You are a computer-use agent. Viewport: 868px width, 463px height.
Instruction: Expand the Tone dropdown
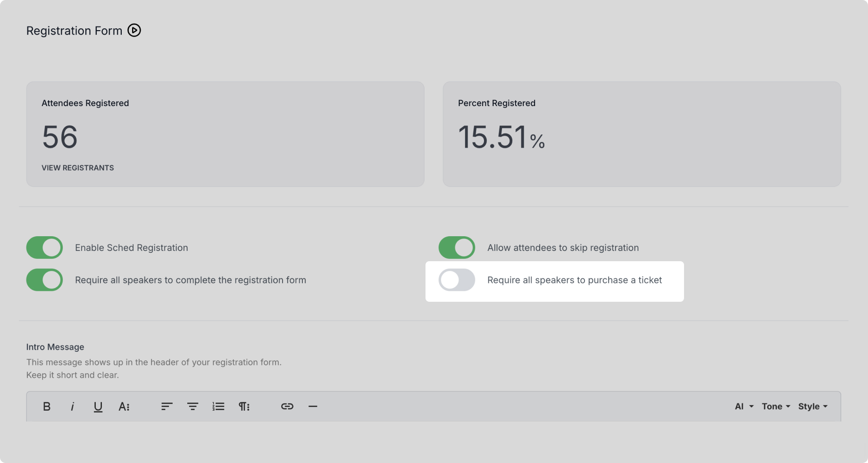[776, 406]
